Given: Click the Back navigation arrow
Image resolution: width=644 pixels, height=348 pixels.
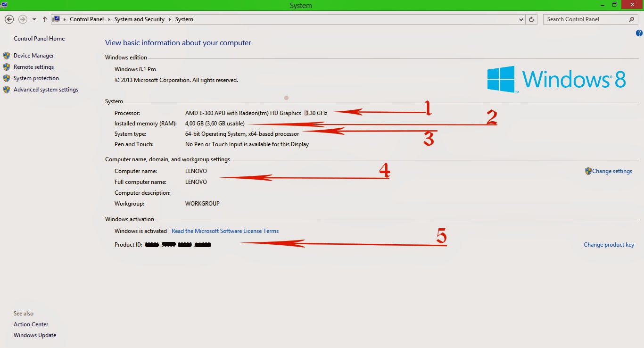Looking at the screenshot, I should 9,19.
